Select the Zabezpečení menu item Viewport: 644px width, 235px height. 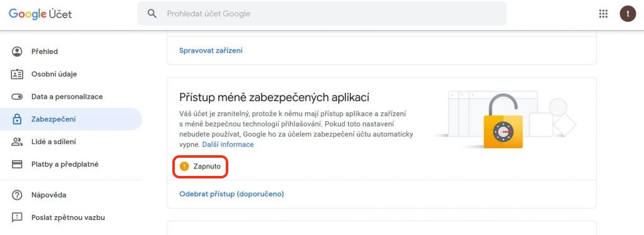(71, 119)
